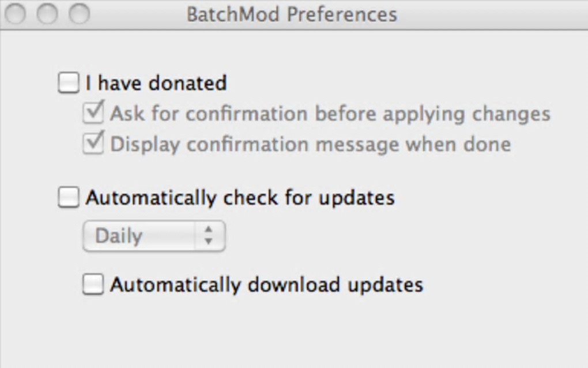Enable the "Automatically download updates" checkbox
Image resolution: width=588 pixels, height=368 pixels.
tap(93, 284)
